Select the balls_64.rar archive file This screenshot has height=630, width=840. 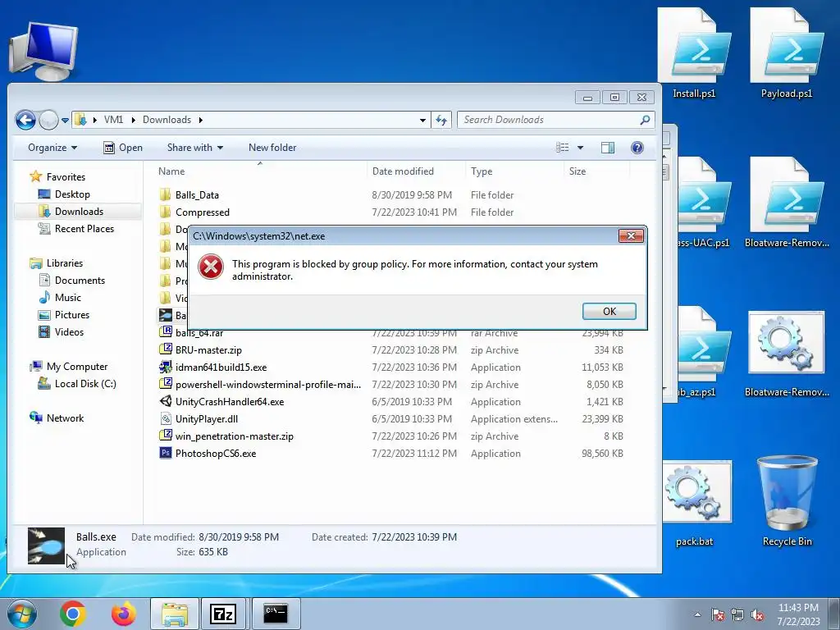click(199, 333)
